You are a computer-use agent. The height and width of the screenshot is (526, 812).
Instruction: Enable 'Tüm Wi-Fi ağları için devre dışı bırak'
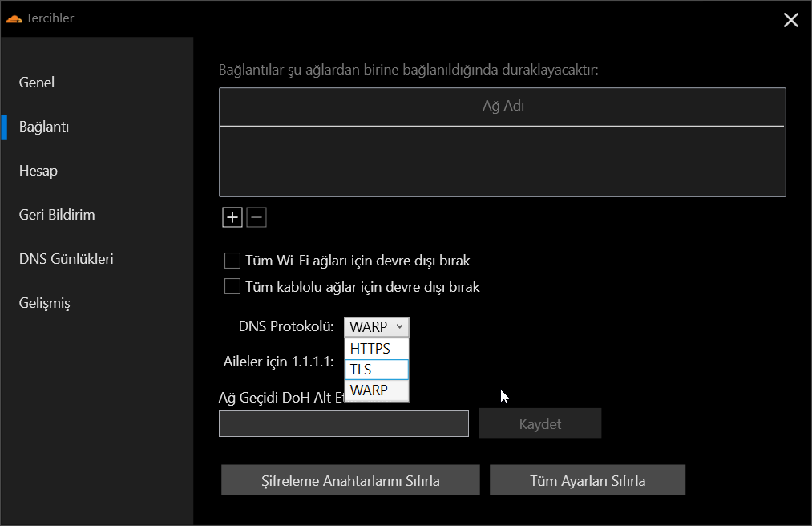(232, 261)
